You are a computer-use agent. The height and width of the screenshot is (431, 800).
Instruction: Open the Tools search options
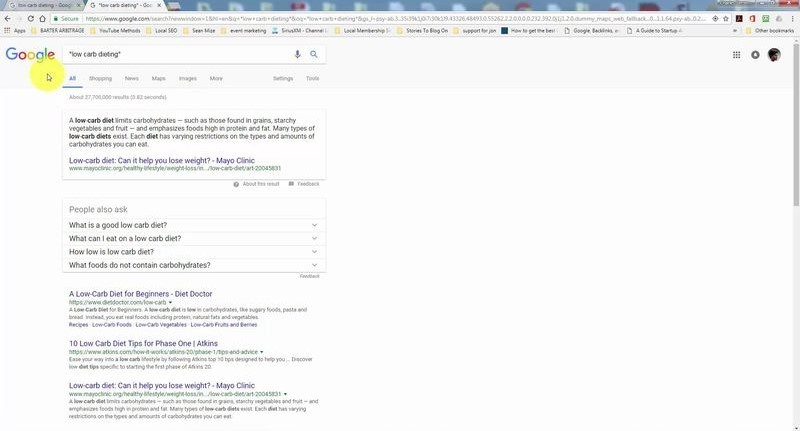(x=312, y=78)
